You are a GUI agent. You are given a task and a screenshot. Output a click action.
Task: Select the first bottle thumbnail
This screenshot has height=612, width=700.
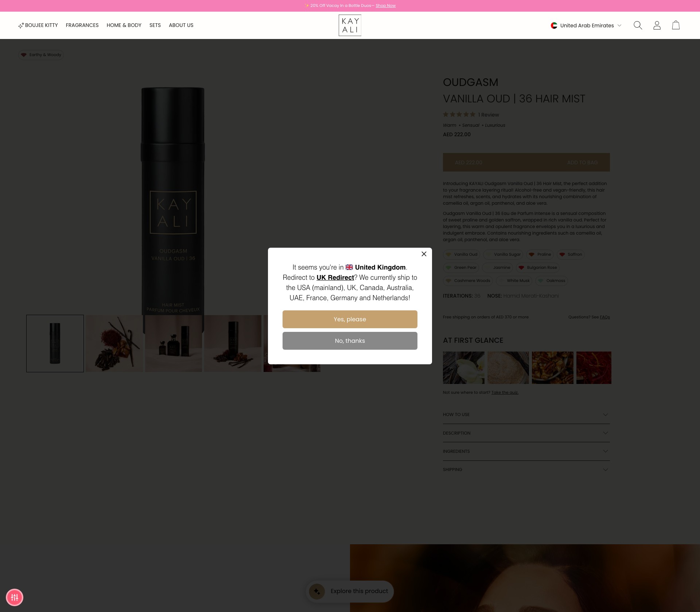pos(55,344)
